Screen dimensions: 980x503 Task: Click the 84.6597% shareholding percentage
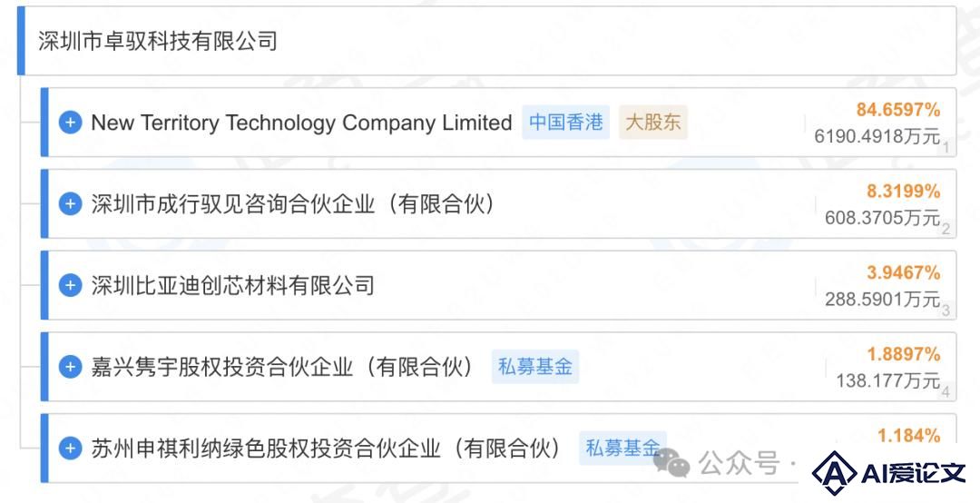(898, 110)
